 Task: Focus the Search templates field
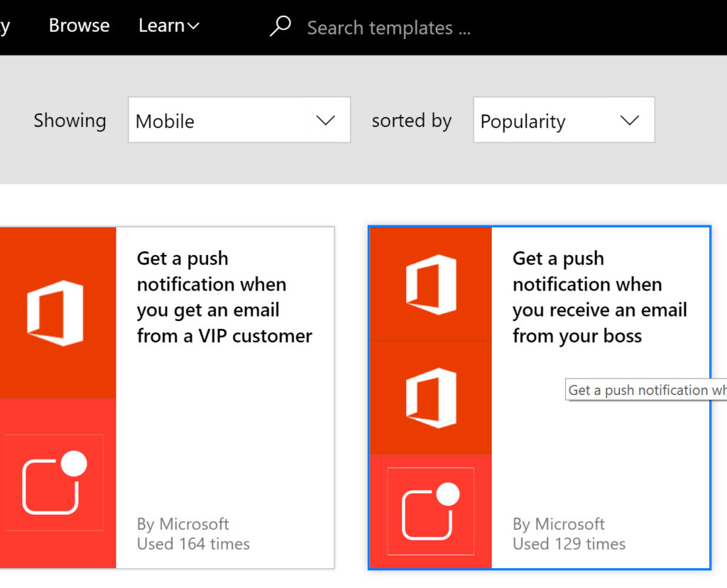click(389, 28)
